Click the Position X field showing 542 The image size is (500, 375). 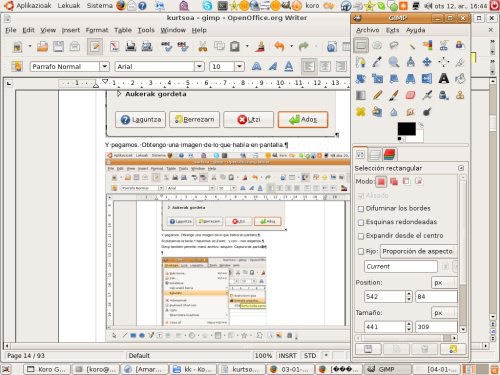click(x=385, y=297)
